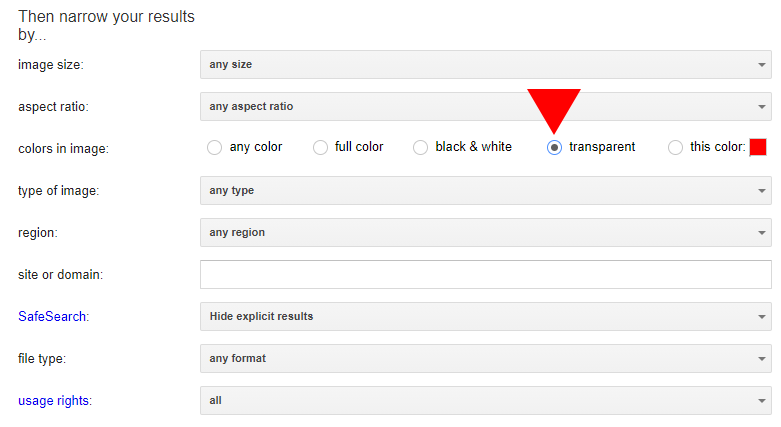
Task: Select the 'this color' radio button
Action: (x=675, y=147)
